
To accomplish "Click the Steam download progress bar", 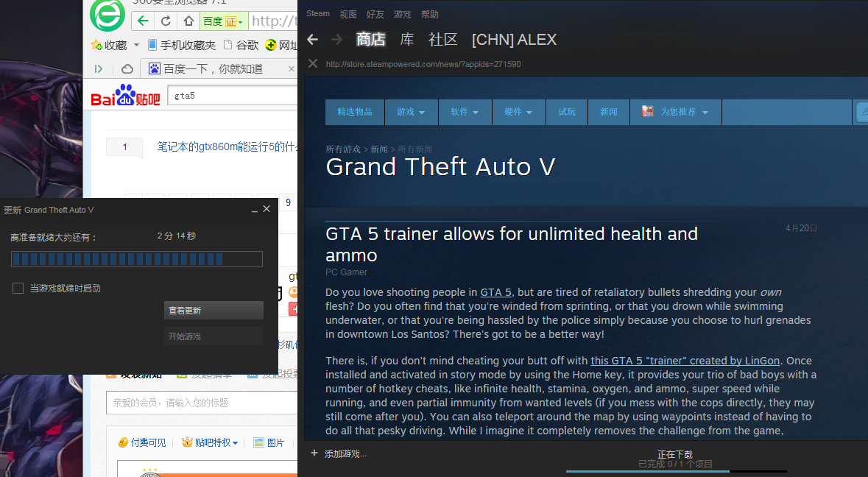I will tap(676, 471).
